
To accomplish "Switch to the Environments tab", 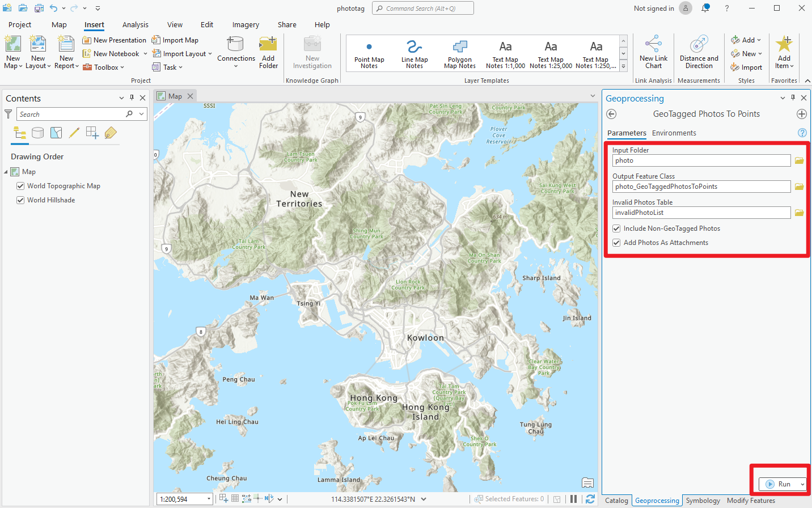I will (x=674, y=133).
